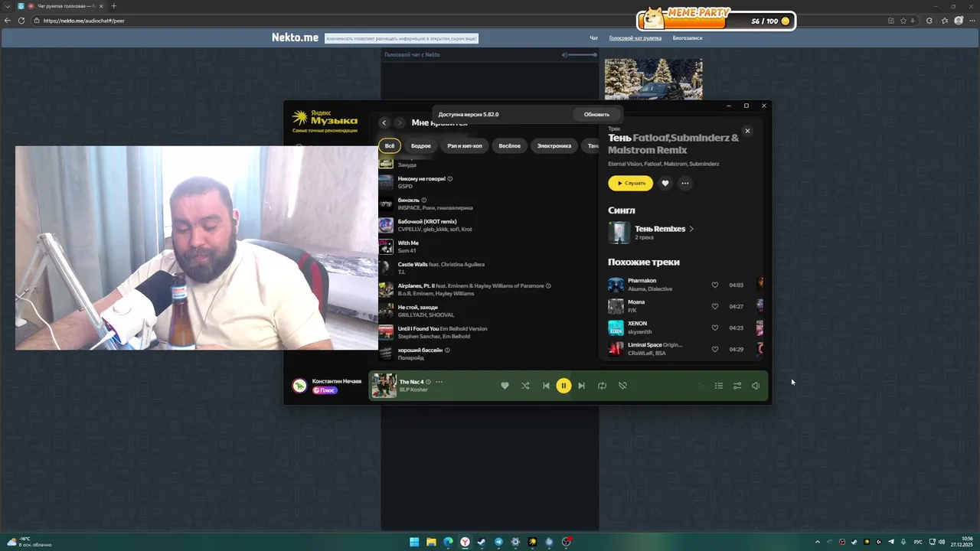Skip to the next track
980x551 pixels.
[581, 386]
